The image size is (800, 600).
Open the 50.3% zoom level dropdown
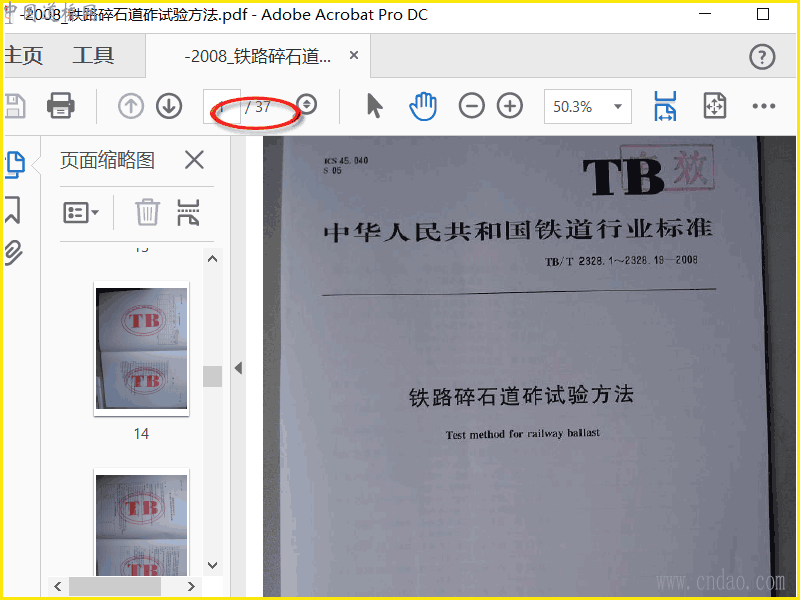[588, 107]
